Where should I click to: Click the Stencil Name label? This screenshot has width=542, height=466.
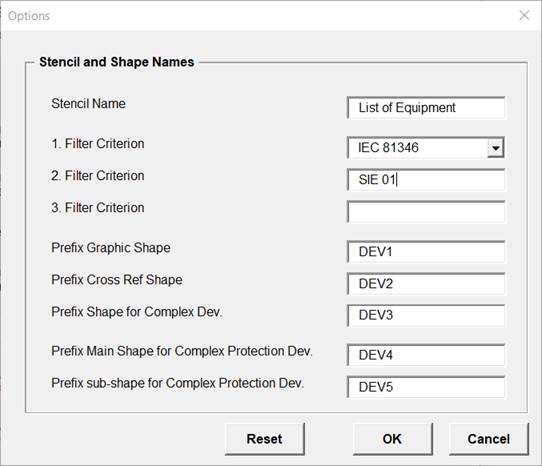(x=88, y=104)
